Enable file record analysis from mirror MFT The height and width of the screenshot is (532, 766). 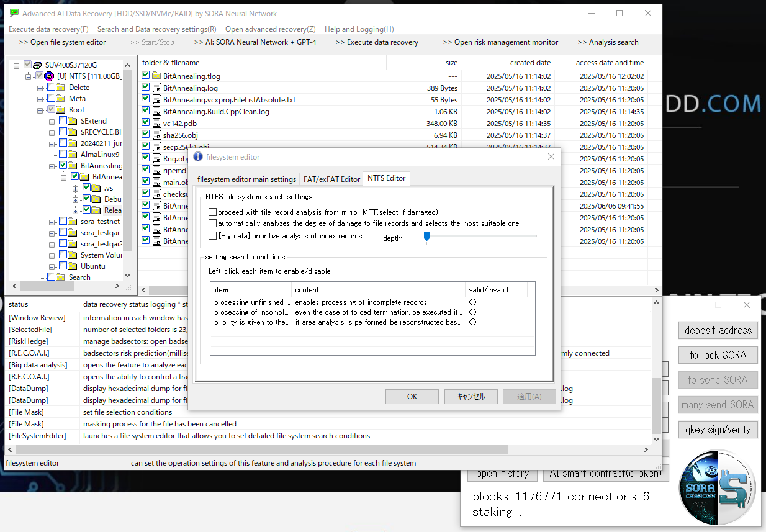213,212
